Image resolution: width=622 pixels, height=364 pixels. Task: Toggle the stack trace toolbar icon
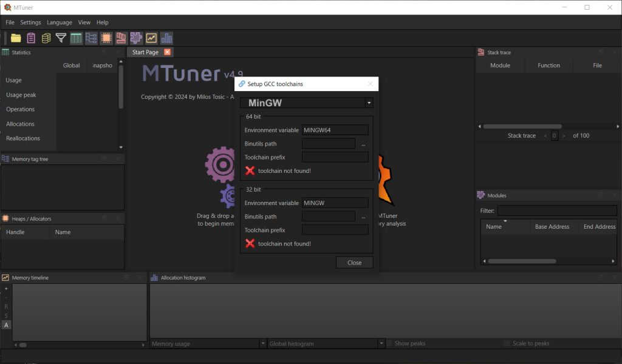(x=121, y=38)
